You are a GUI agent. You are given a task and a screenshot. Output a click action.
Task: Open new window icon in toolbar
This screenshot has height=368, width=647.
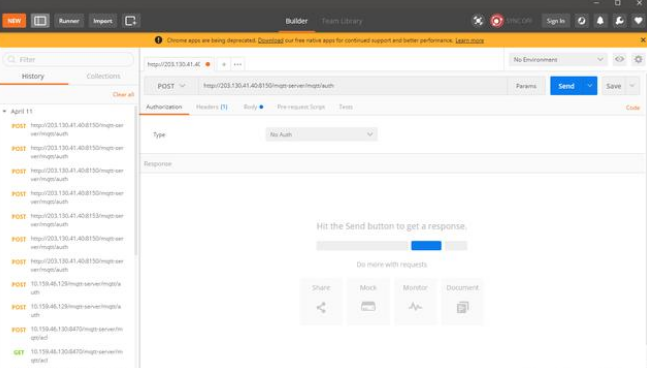pyautogui.click(x=131, y=21)
